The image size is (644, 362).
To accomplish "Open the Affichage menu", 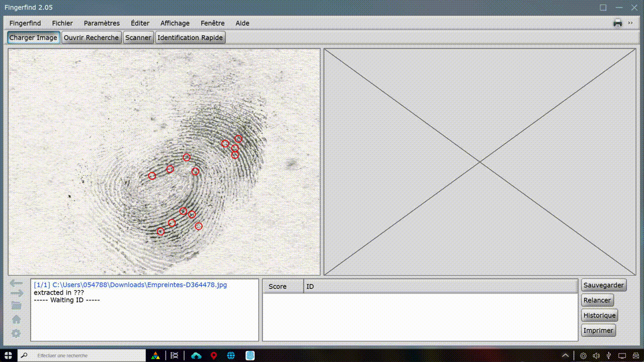I will pos(175,23).
